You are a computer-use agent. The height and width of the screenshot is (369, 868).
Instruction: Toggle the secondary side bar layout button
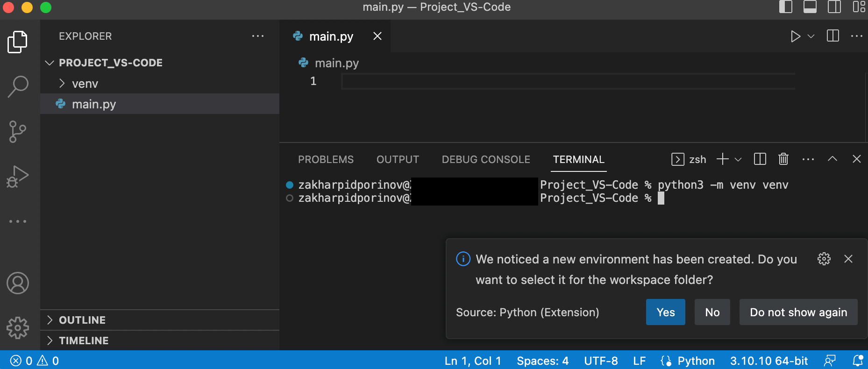tap(834, 7)
